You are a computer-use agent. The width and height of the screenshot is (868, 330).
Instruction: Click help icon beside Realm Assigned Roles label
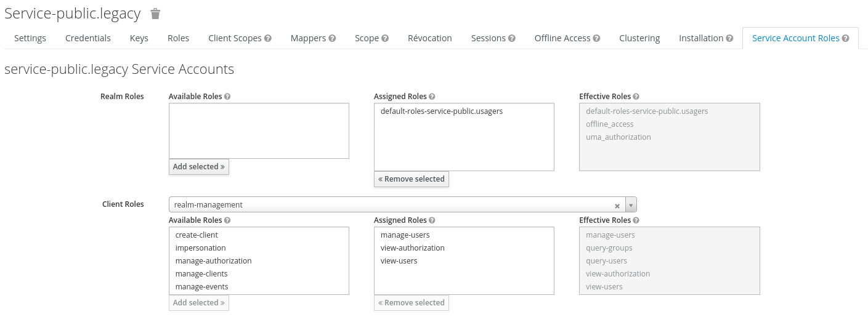click(x=432, y=97)
